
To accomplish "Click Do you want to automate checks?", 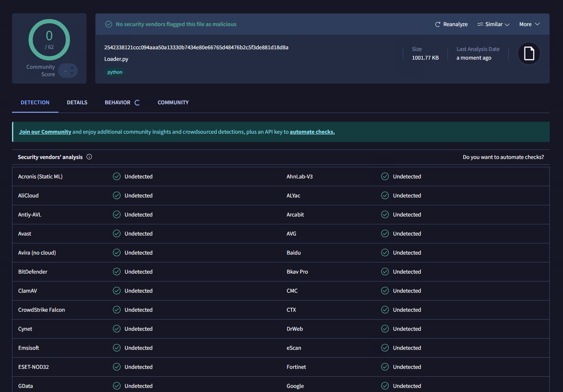I will [x=503, y=157].
